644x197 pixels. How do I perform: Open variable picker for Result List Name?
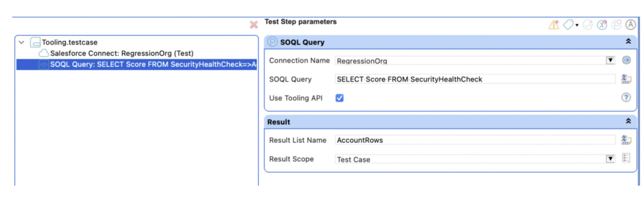pos(626,140)
